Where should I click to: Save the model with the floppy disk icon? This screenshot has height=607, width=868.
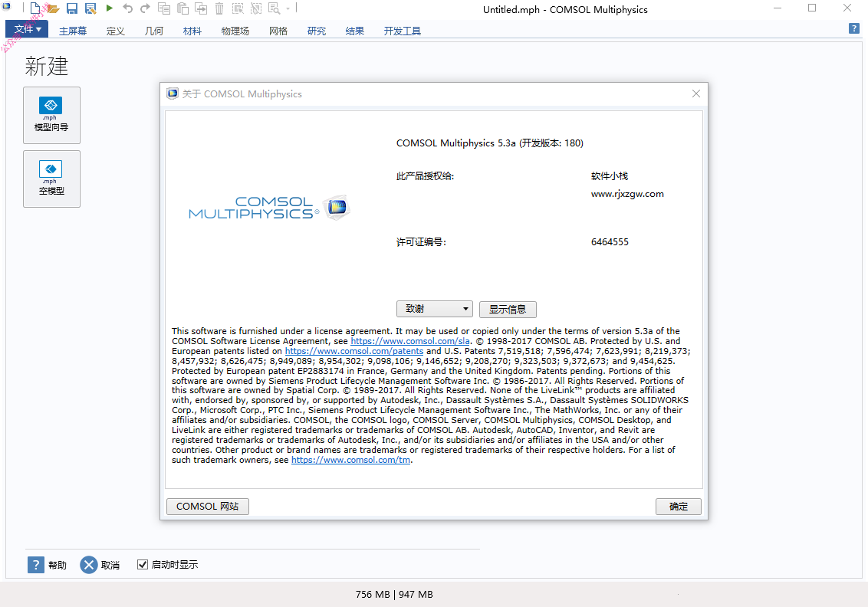(x=72, y=8)
